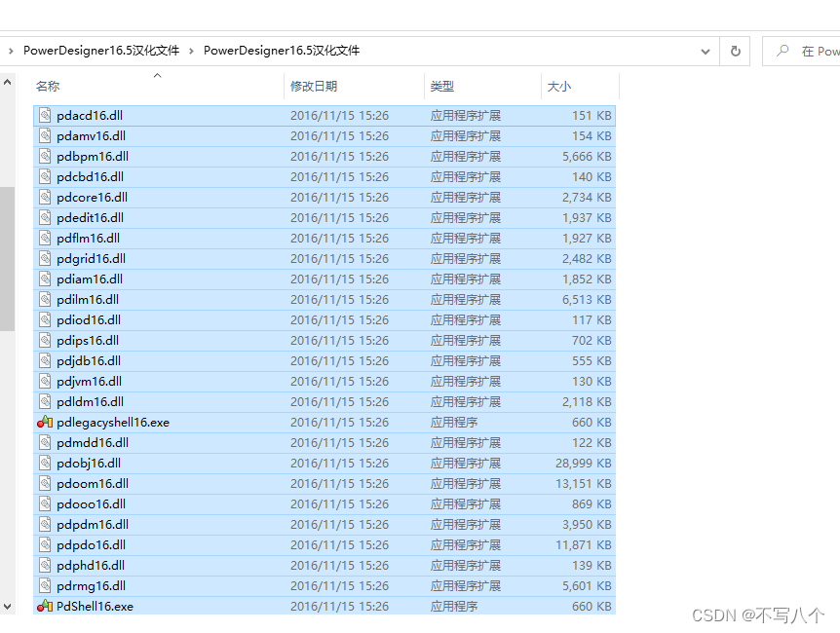Click the pdgrid16.dll file icon
The height and width of the screenshot is (633, 840).
click(x=45, y=258)
